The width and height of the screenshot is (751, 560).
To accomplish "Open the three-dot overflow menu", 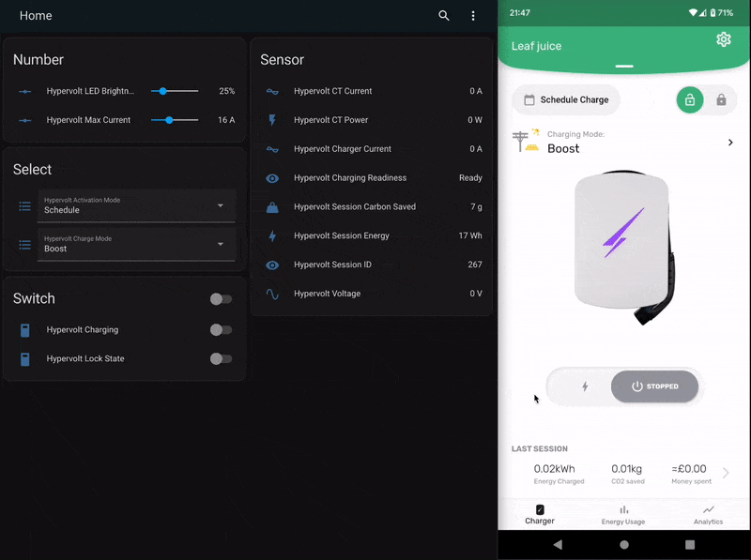I will [473, 16].
